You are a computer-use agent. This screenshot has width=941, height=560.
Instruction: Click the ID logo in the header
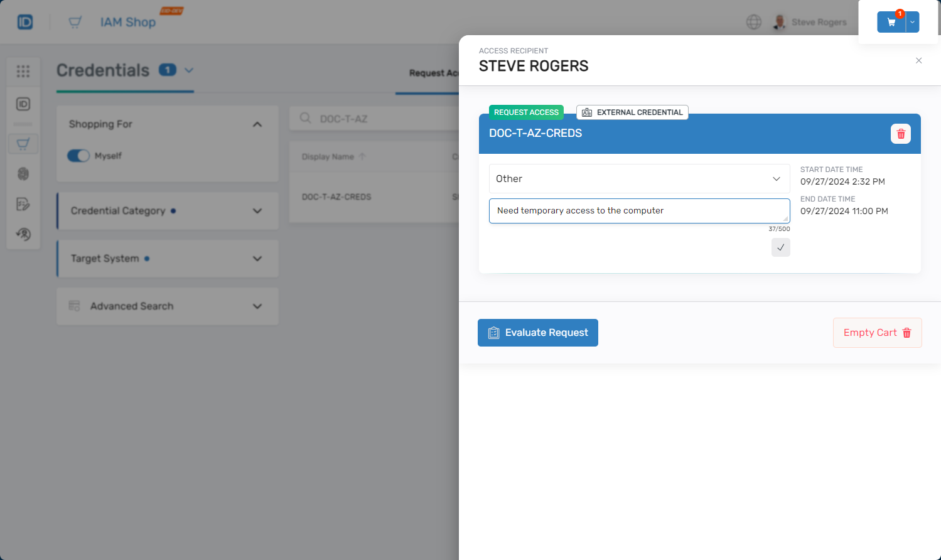point(25,22)
